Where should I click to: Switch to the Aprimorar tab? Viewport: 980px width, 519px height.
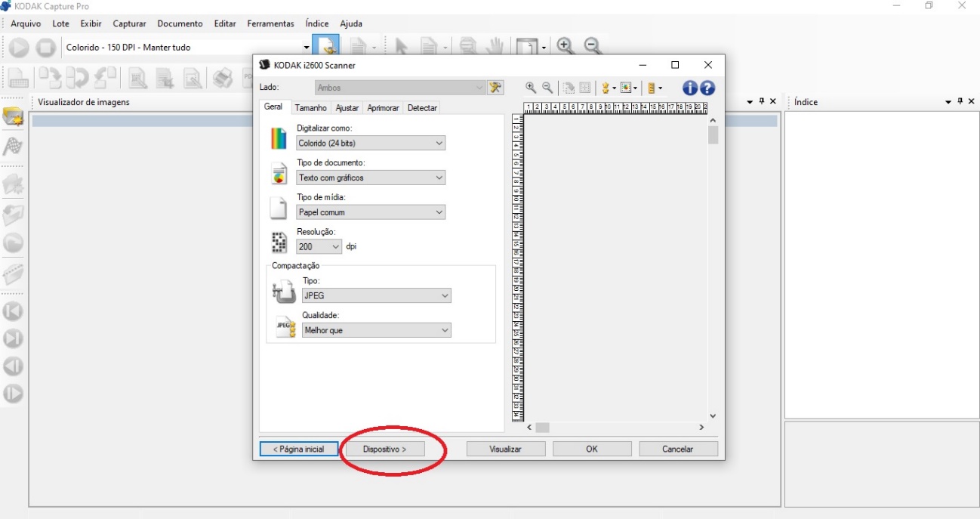[x=383, y=108]
